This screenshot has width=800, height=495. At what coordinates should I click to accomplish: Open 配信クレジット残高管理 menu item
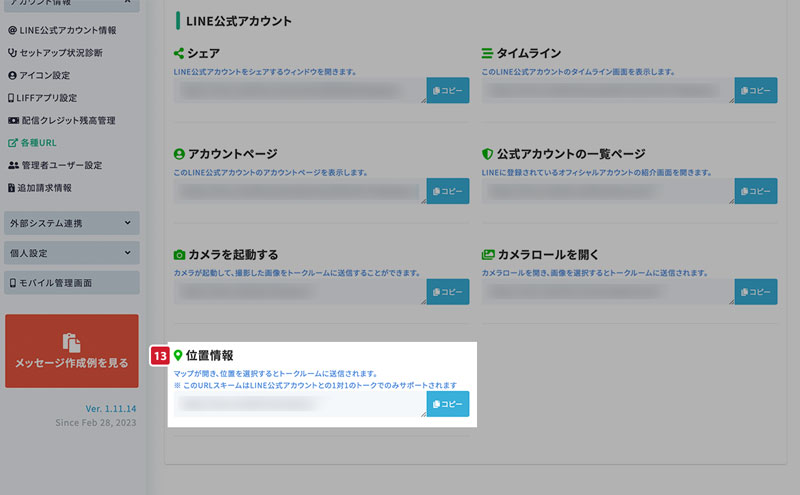point(62,120)
